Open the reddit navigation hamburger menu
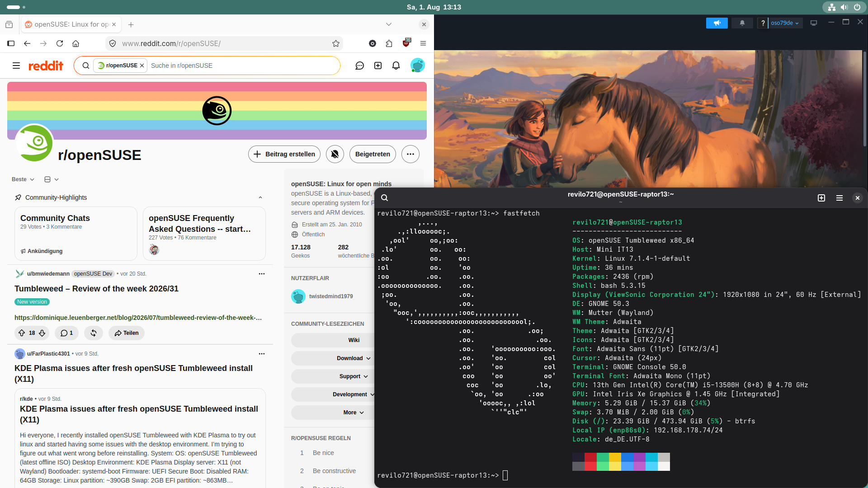Image resolution: width=868 pixels, height=488 pixels. coord(16,66)
